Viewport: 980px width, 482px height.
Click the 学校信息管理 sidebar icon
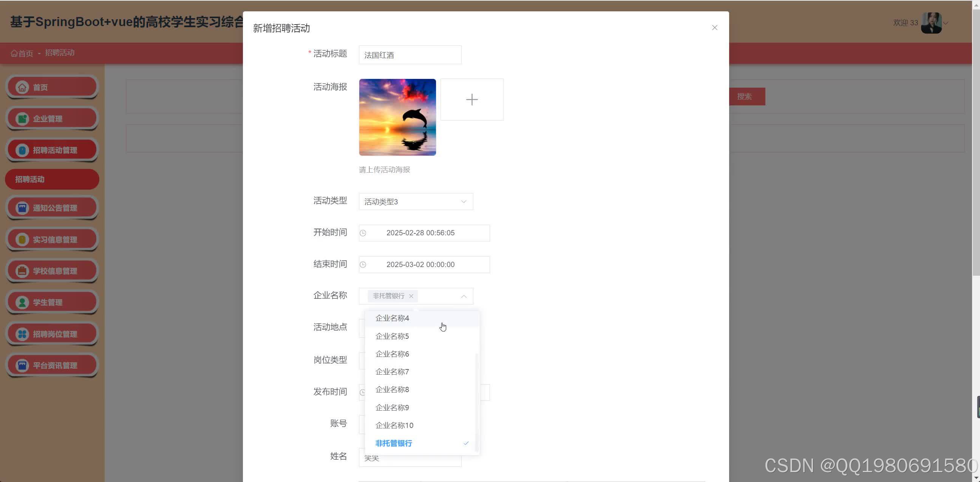point(22,270)
